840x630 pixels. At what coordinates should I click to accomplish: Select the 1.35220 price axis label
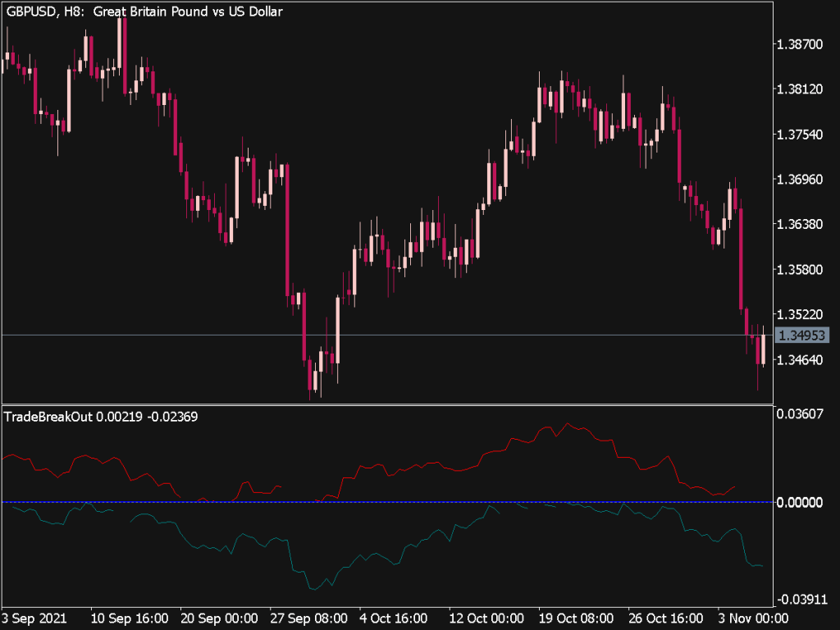[799, 314]
